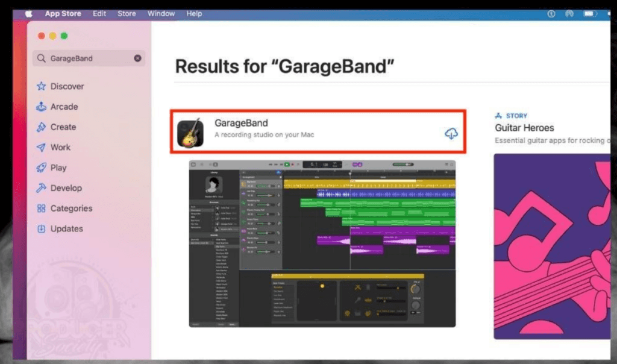Click the magnifying glass search icon
Viewport: 617px width, 364px height.
click(x=42, y=58)
